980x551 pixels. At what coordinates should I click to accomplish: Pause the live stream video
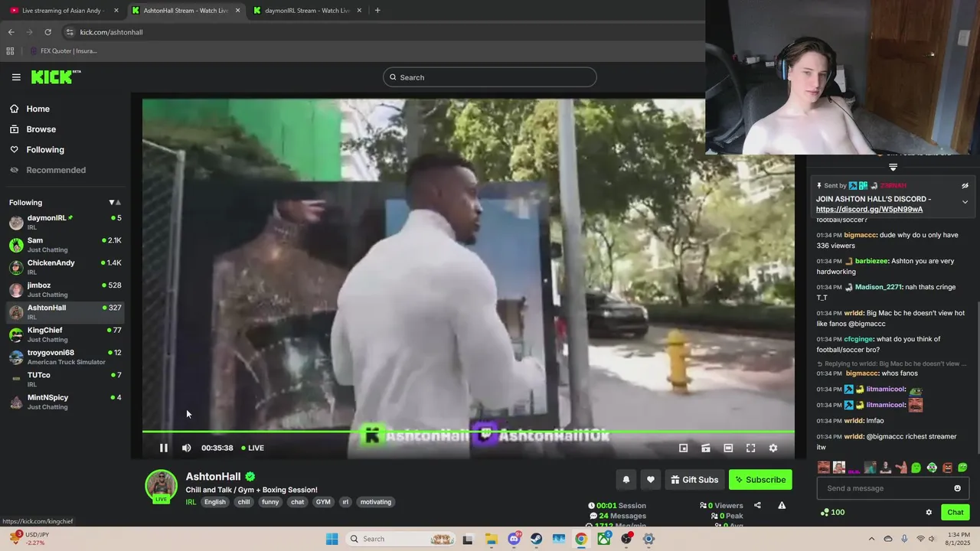tap(163, 448)
